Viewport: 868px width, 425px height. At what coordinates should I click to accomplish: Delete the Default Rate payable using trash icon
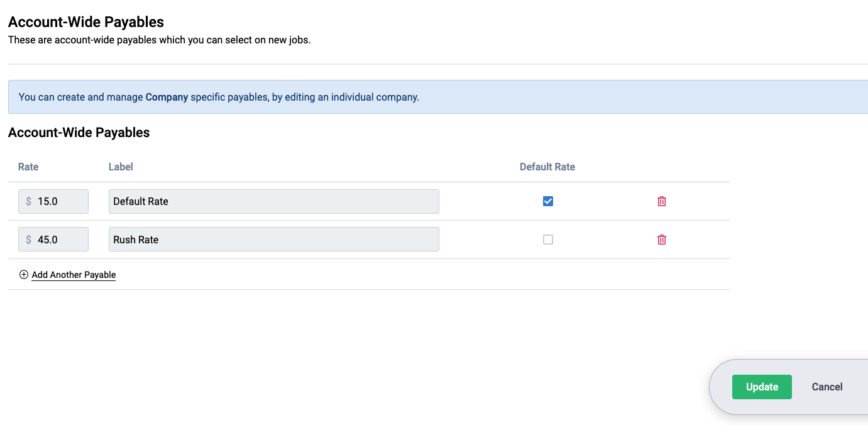coord(661,201)
